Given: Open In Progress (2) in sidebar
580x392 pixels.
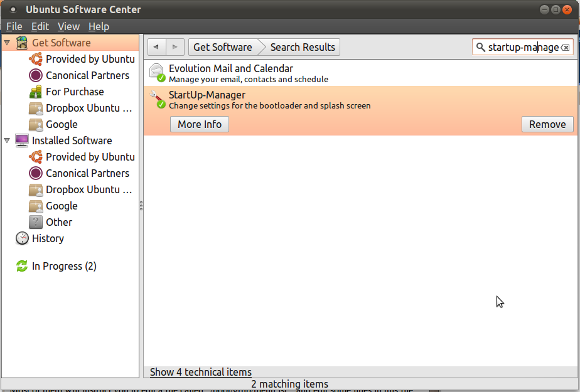Looking at the screenshot, I should [64, 266].
